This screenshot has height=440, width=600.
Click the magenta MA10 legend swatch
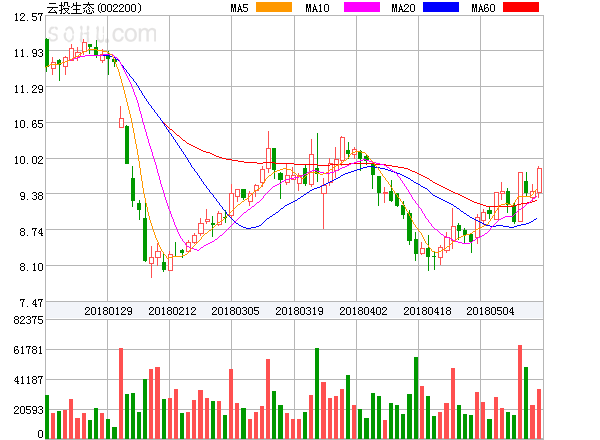(362, 7)
